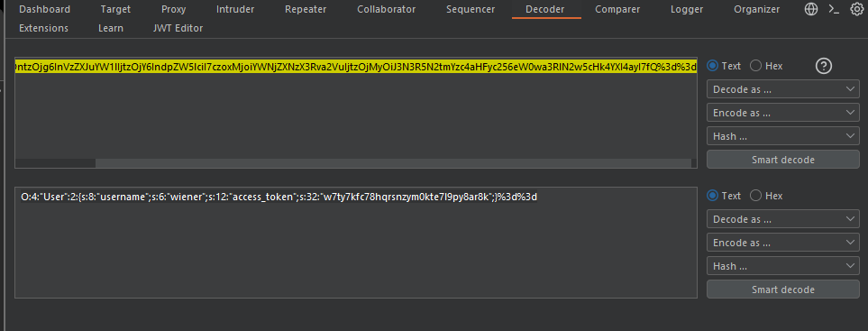This screenshot has width=868, height=331.
Task: Click Smart decode button in second panel
Action: [782, 290]
